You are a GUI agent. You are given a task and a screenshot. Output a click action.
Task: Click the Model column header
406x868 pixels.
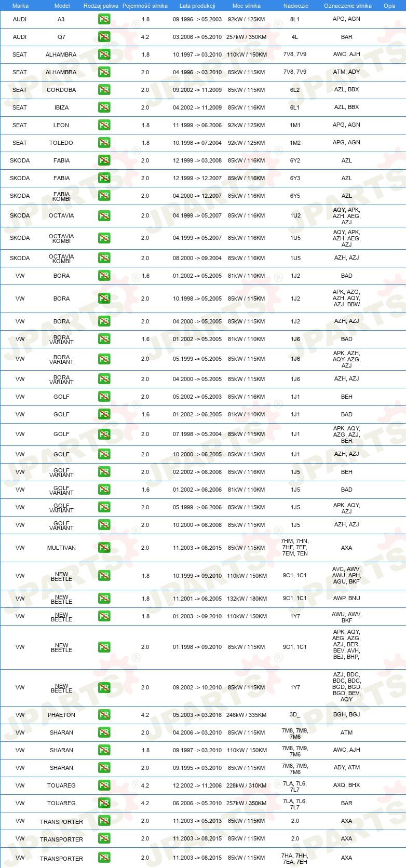click(x=62, y=6)
